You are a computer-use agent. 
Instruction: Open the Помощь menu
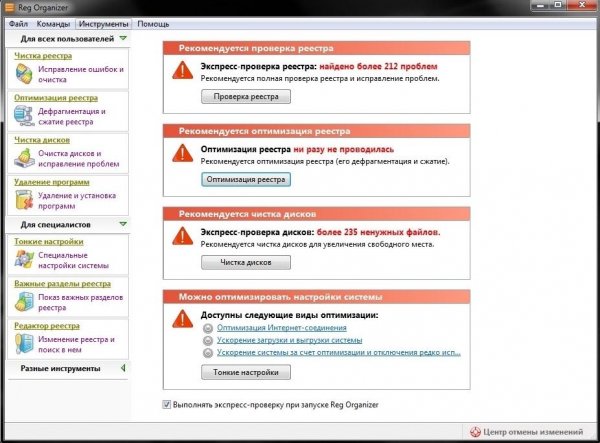point(153,24)
